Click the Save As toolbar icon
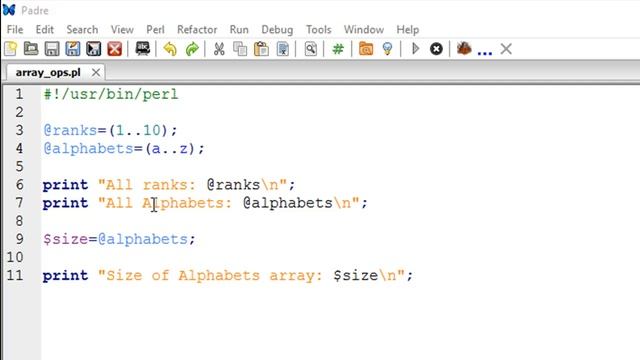 tap(73, 49)
